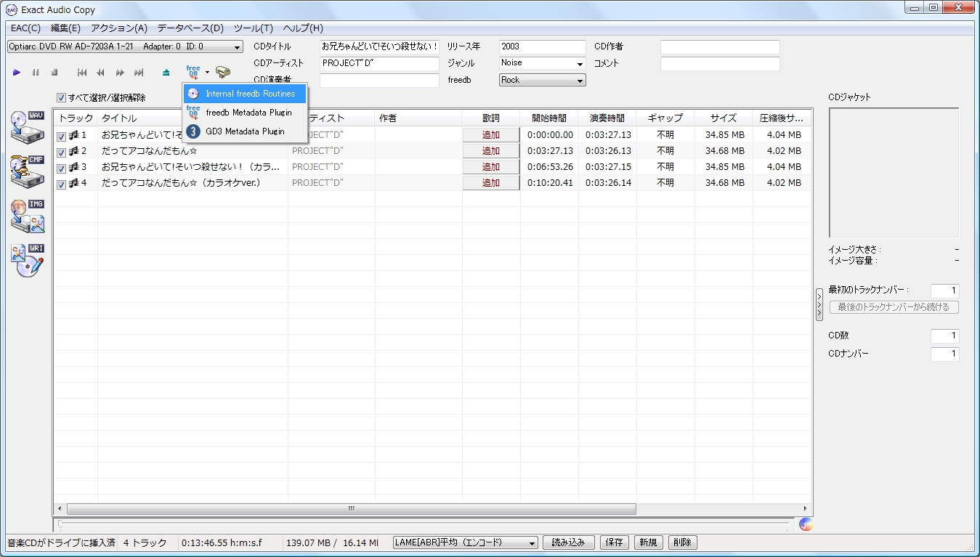Uncheck track 3 checkbox
Image resolution: width=980 pixels, height=557 pixels.
[x=62, y=168]
